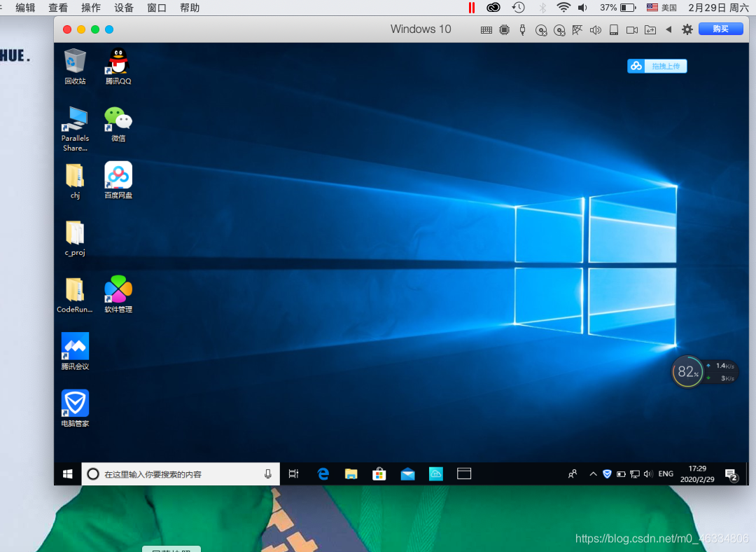Click the blue Coherence window button
The width and height of the screenshot is (756, 552).
[x=109, y=29]
